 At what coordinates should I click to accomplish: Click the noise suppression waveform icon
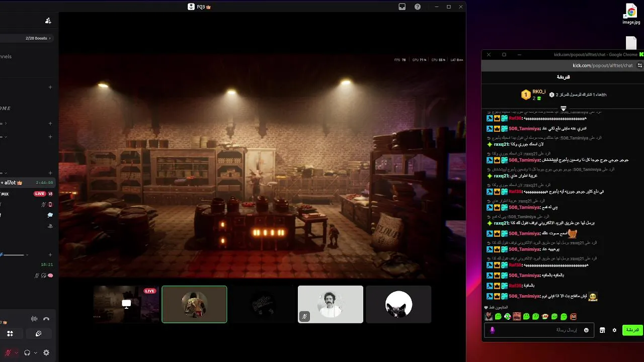pyautogui.click(x=34, y=319)
